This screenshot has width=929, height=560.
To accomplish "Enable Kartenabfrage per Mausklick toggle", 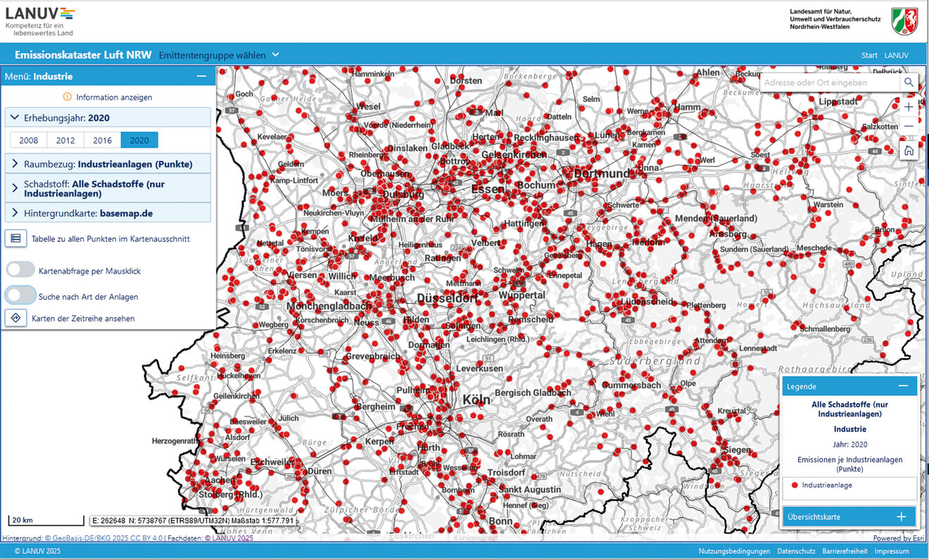I will (x=20, y=270).
